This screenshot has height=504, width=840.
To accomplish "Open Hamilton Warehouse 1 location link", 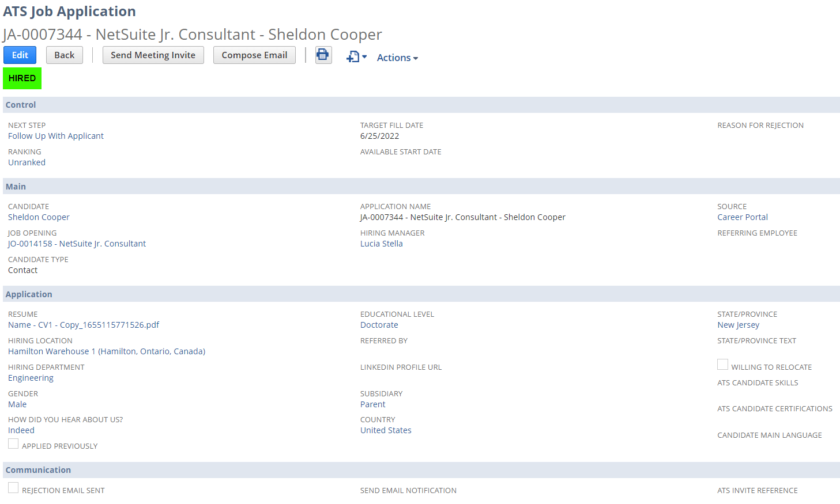I will pos(107,351).
